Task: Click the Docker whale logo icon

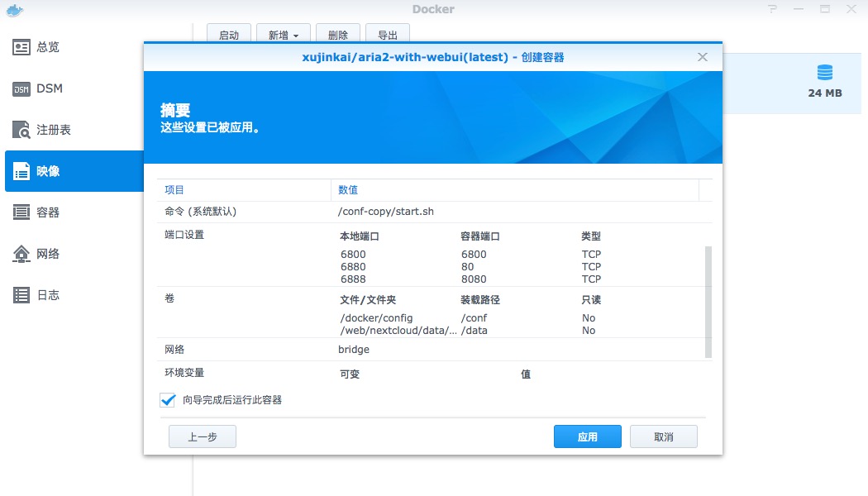Action: [14, 11]
